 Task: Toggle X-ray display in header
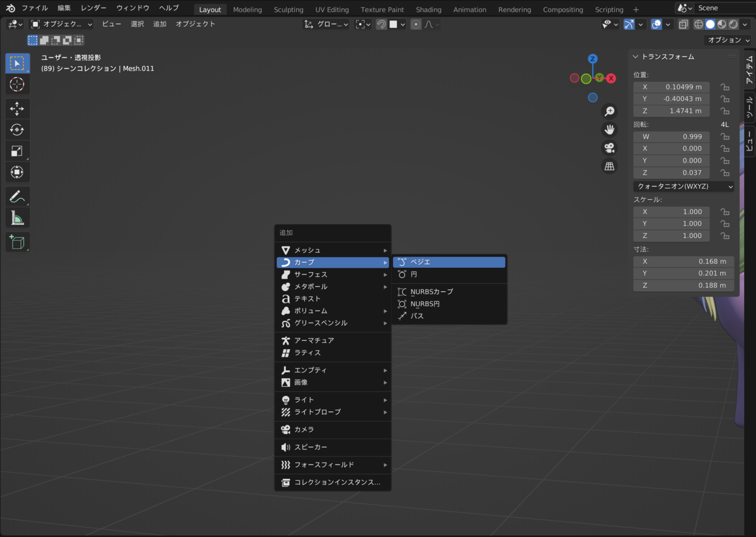click(684, 24)
